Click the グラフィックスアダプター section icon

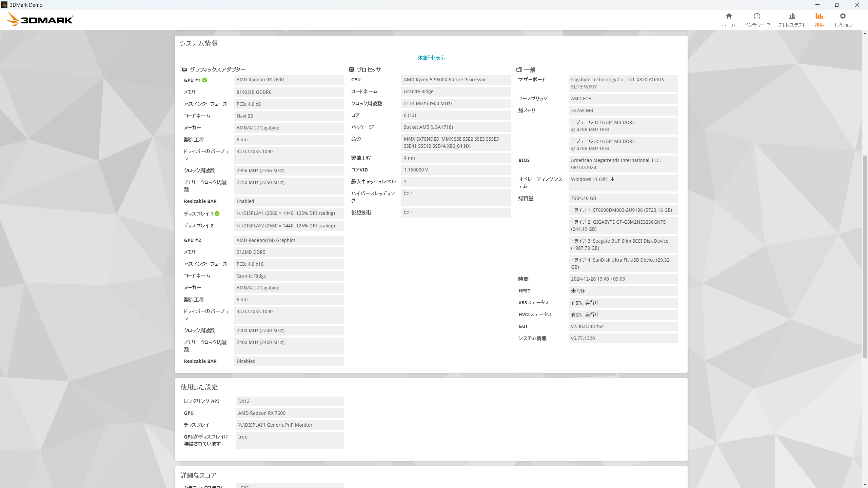click(184, 69)
